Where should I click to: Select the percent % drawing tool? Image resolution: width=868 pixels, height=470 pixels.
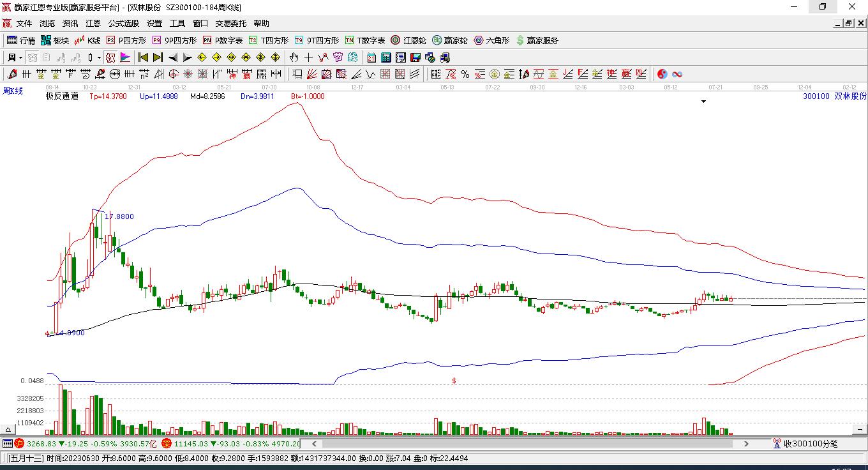click(465, 74)
